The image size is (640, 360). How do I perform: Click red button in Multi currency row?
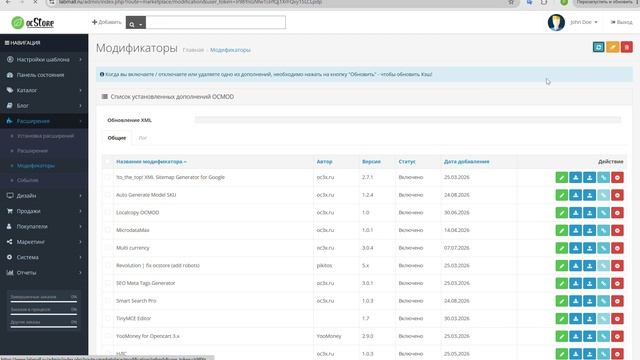pos(617,248)
